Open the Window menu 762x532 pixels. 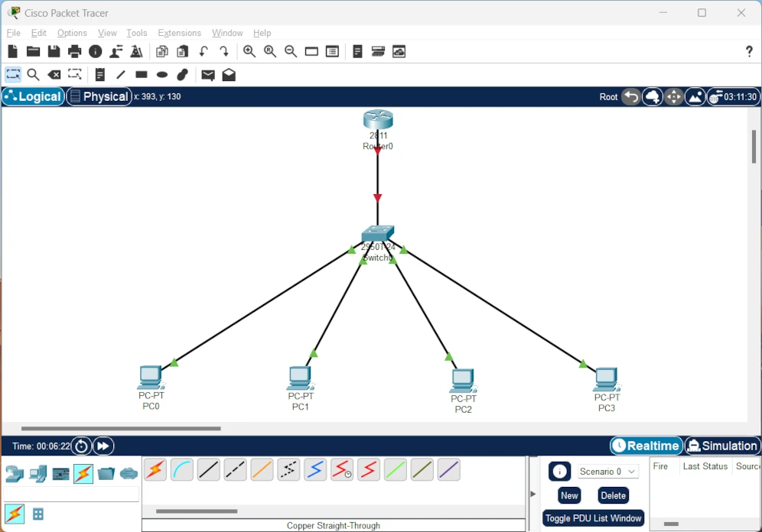tap(227, 33)
